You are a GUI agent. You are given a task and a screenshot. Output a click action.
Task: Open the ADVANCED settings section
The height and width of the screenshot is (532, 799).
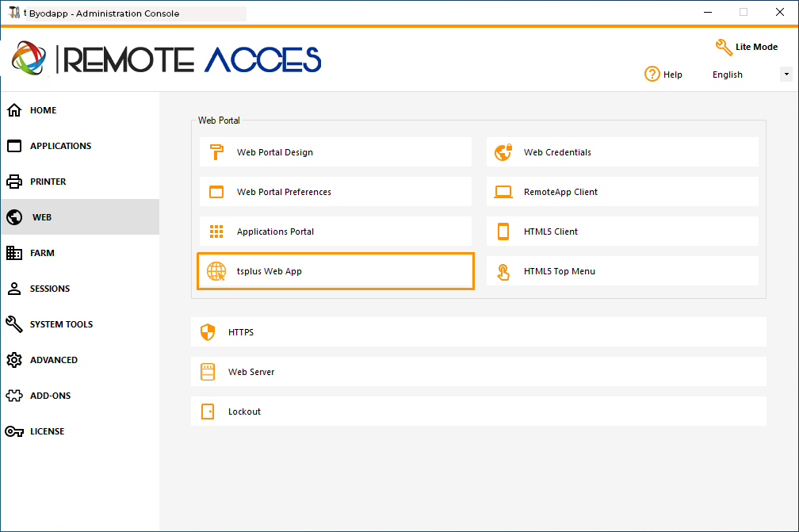pyautogui.click(x=80, y=360)
